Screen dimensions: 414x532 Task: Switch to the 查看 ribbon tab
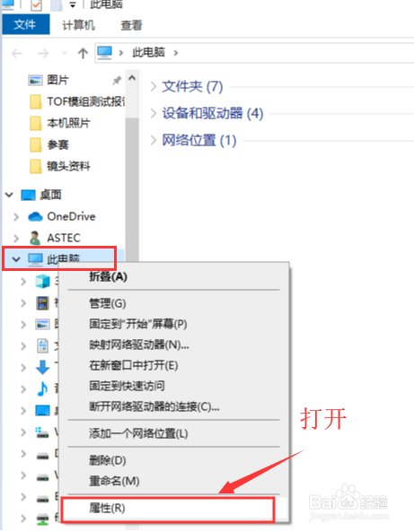pyautogui.click(x=131, y=25)
